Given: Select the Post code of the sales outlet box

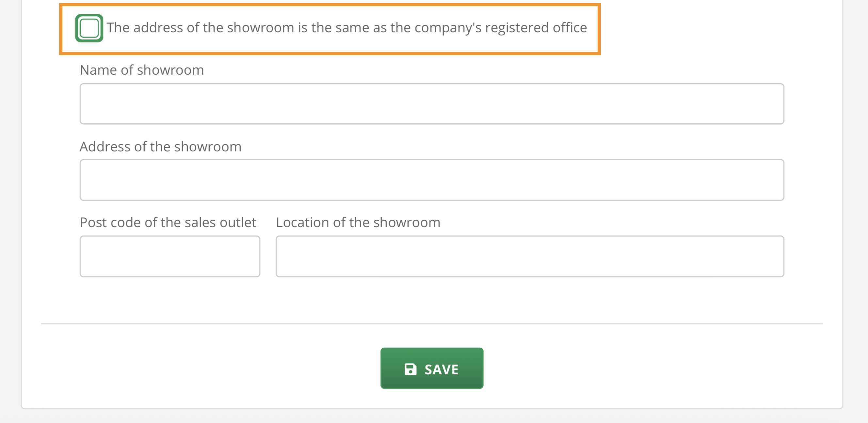Looking at the screenshot, I should [x=170, y=257].
